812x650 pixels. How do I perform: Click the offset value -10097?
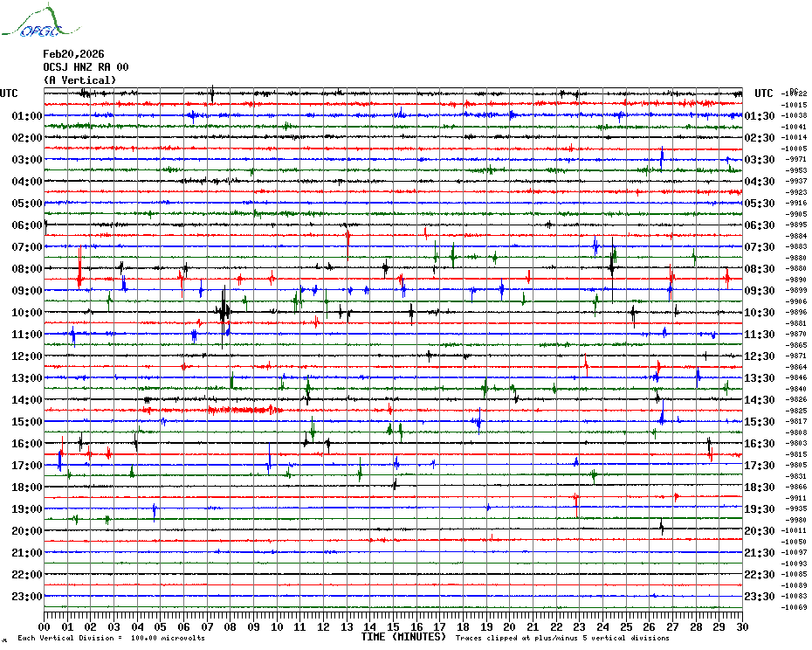click(795, 552)
